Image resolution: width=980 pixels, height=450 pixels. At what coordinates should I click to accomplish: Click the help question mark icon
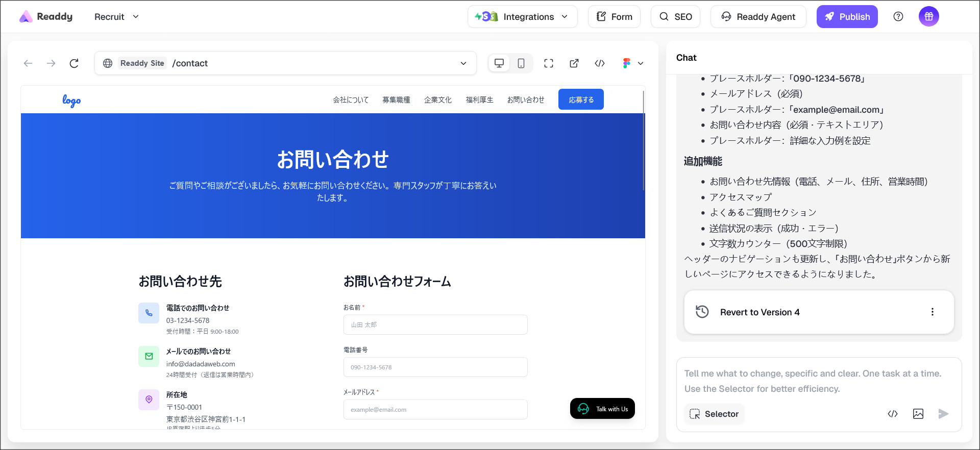point(898,17)
